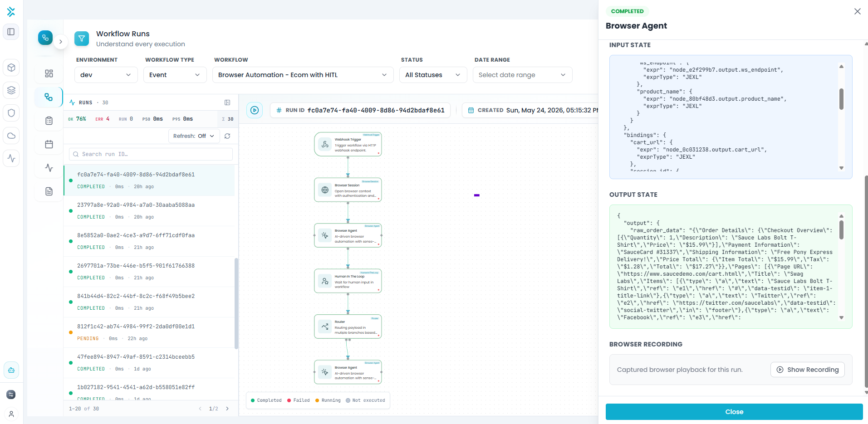
Task: Select the Browser Session node
Action: [348, 190]
